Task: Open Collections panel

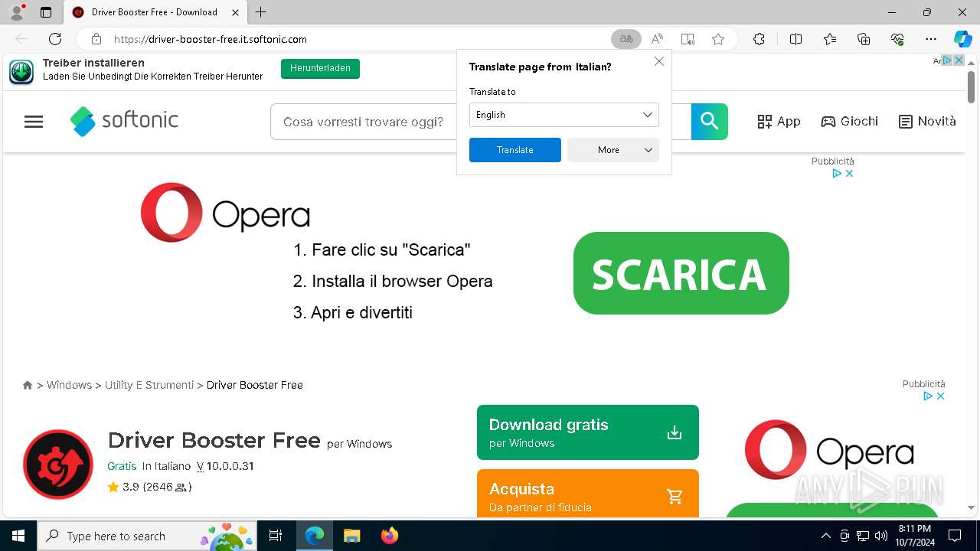Action: pos(864,39)
